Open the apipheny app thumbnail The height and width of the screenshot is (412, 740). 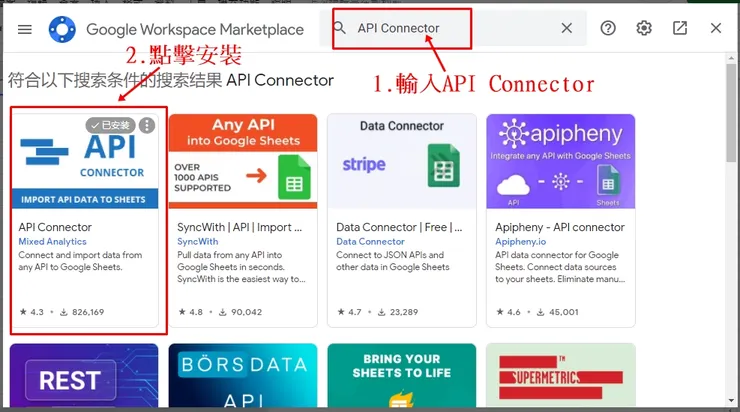[561, 161]
